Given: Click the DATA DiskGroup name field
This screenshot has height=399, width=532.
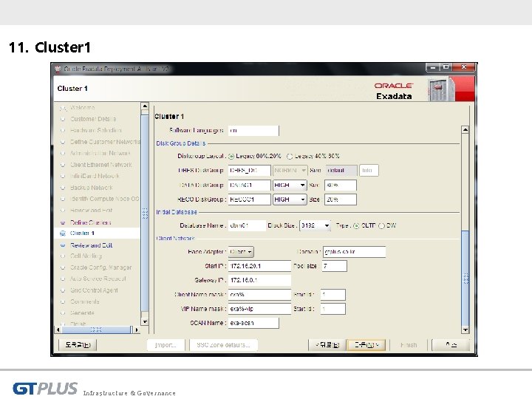Looking at the screenshot, I should [x=250, y=185].
